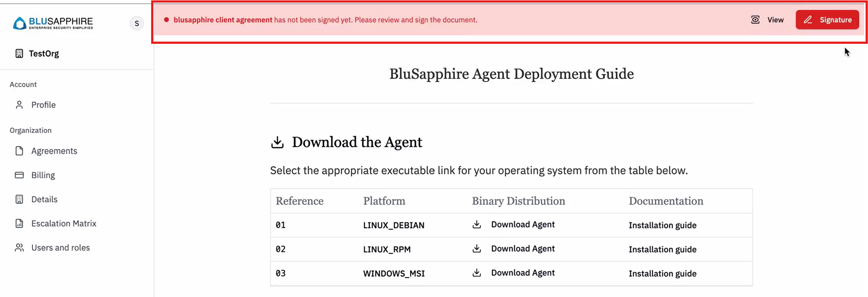
Task: Open Installation guide for WINDOWS_MSI
Action: (662, 273)
